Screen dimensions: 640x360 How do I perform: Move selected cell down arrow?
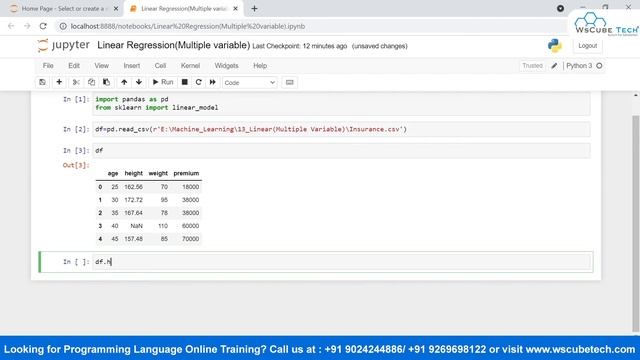click(139, 82)
